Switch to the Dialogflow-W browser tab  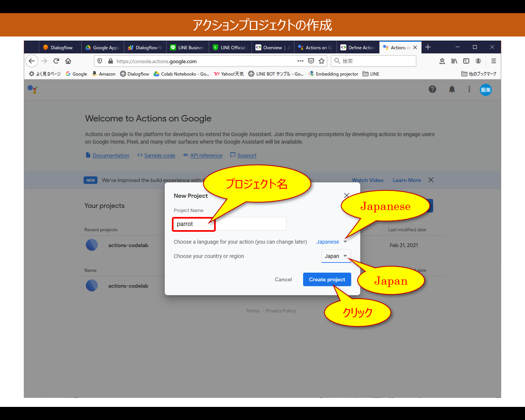coord(145,48)
